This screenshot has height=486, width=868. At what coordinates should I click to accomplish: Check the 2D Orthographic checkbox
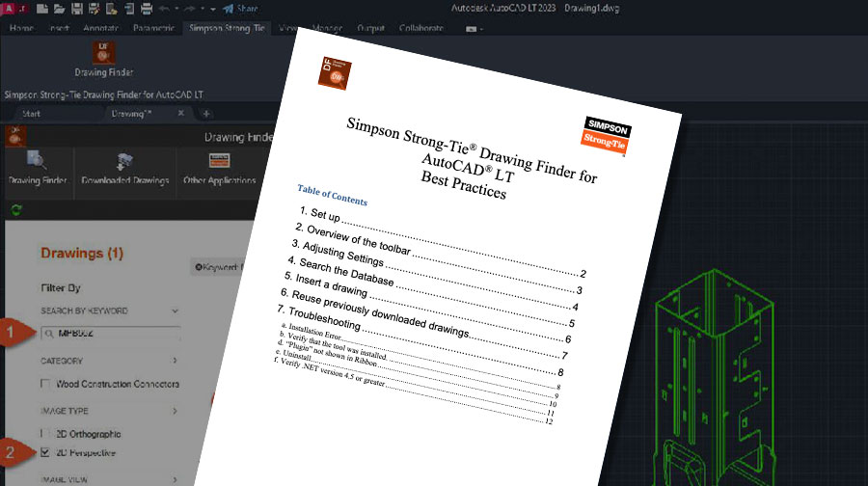[45, 433]
